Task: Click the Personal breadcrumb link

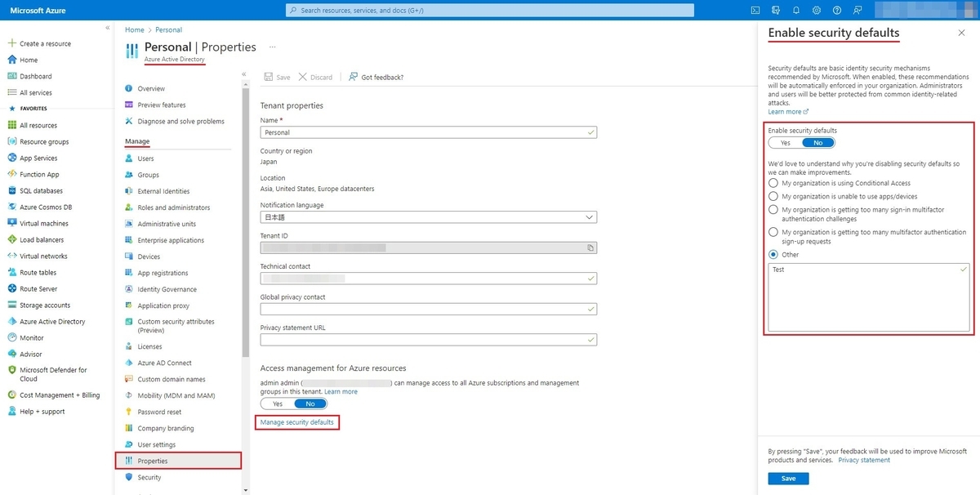Action: click(169, 30)
